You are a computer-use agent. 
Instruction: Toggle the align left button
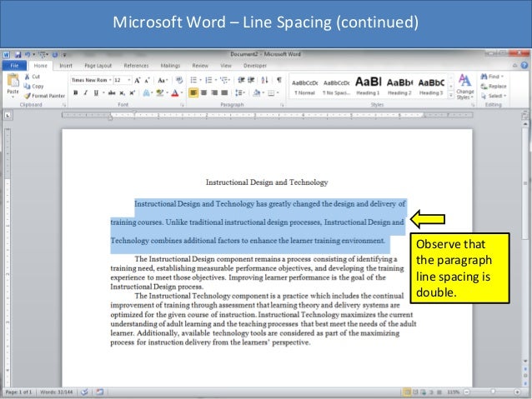[x=193, y=92]
